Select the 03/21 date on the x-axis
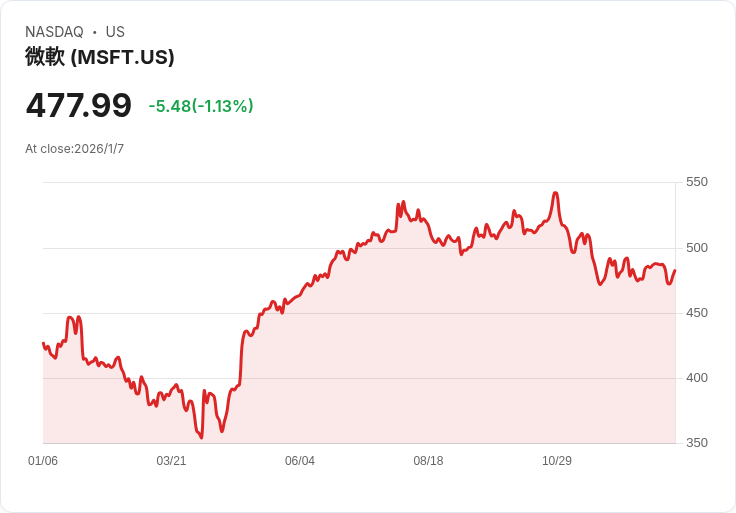The width and height of the screenshot is (736, 513). pyautogui.click(x=171, y=461)
